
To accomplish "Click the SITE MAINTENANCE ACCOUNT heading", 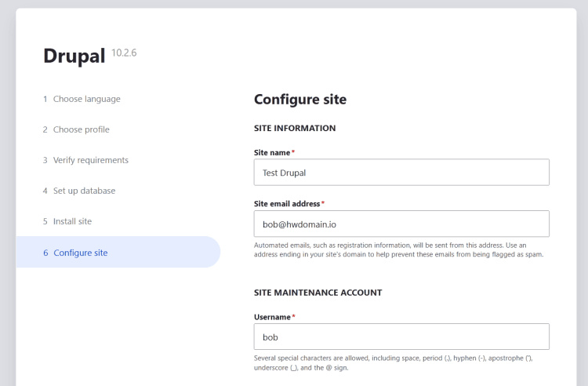I will point(318,293).
